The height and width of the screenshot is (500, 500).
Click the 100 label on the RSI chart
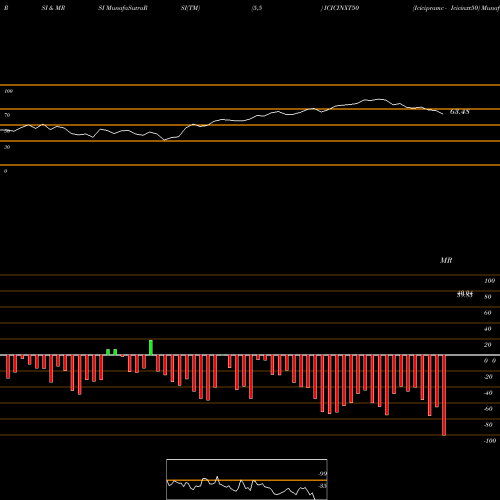tap(8, 91)
